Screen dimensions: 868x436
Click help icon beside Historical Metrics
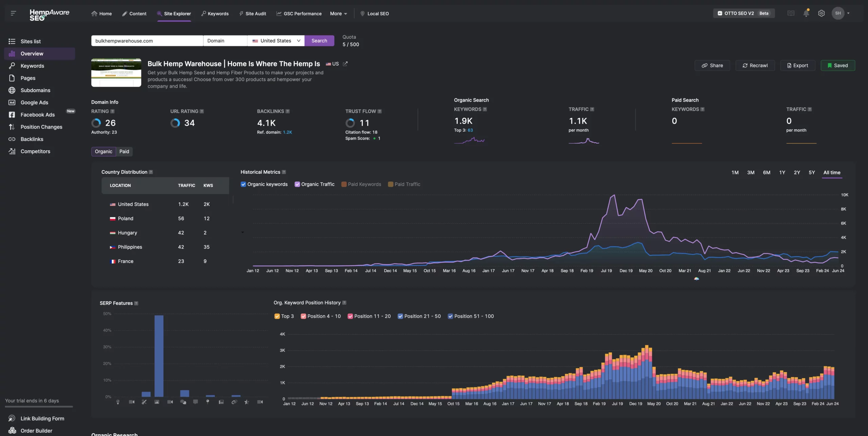(x=284, y=172)
